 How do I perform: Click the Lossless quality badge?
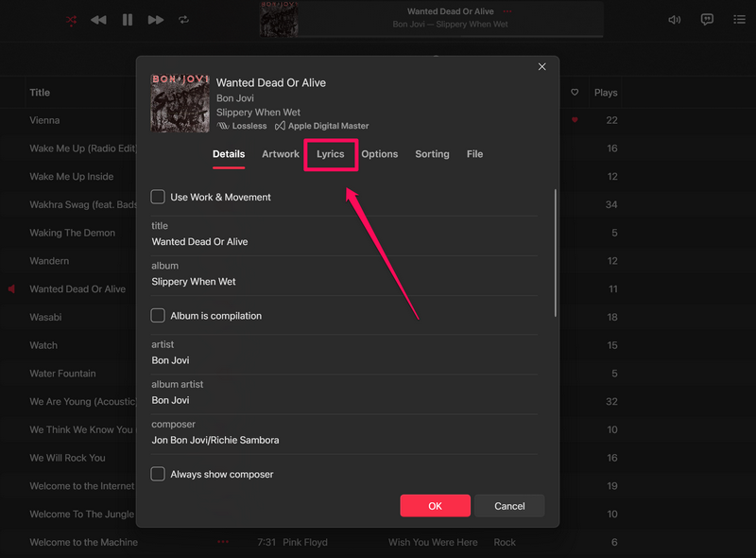(x=242, y=126)
